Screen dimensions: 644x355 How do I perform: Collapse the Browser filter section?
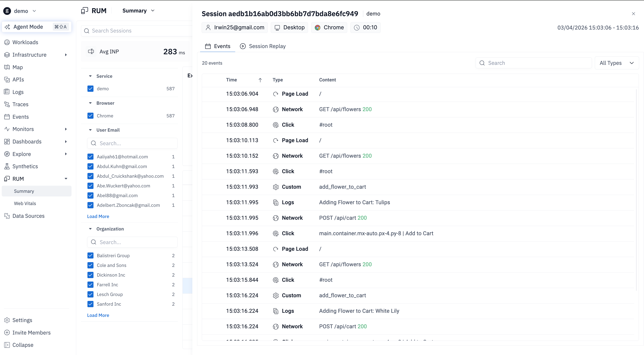pos(90,103)
